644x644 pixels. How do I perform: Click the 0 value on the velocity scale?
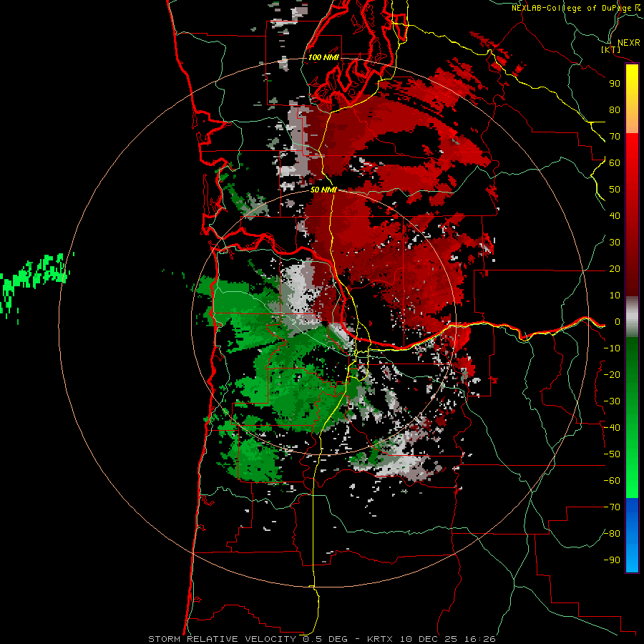click(x=618, y=322)
